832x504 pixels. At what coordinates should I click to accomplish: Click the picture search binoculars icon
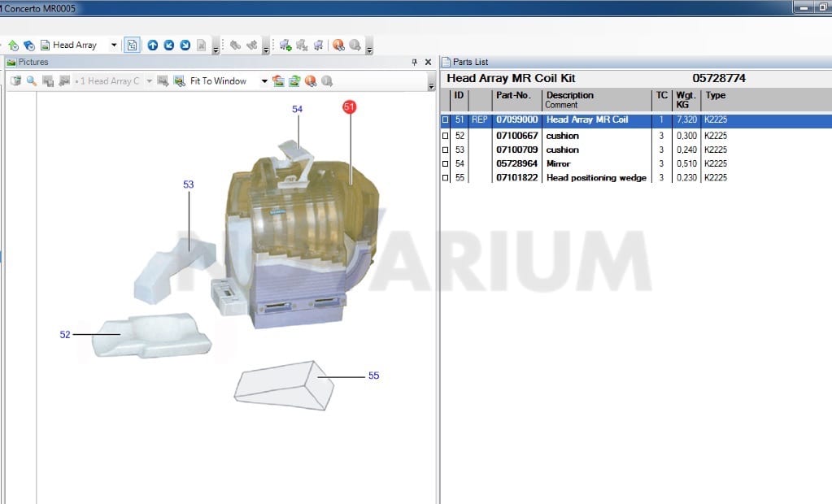180,81
